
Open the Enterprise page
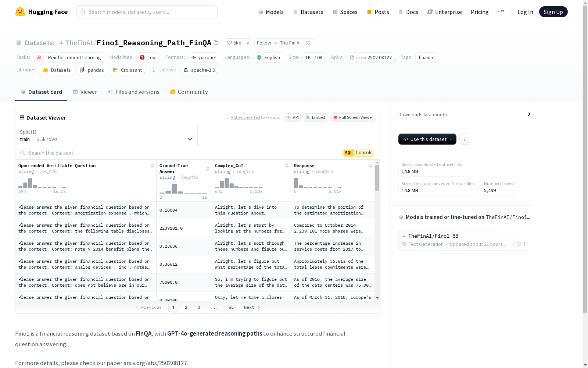(444, 12)
